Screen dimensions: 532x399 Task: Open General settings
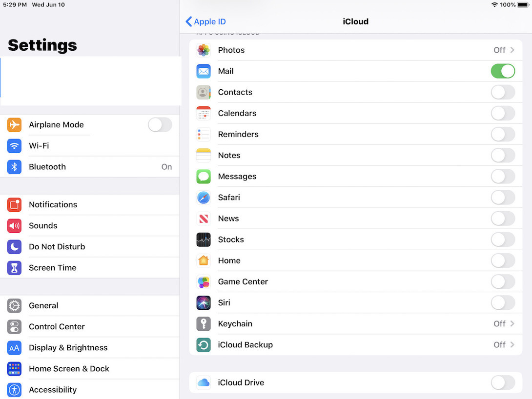(90, 306)
